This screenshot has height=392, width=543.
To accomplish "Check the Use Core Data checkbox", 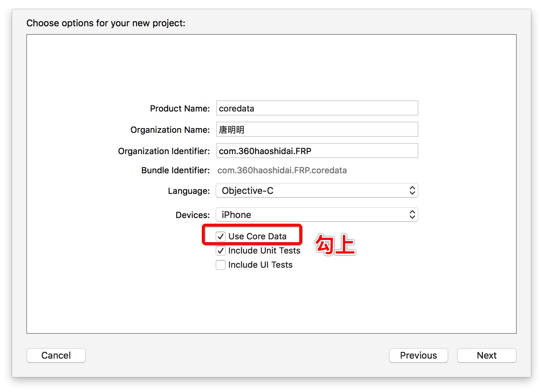I will click(x=221, y=236).
